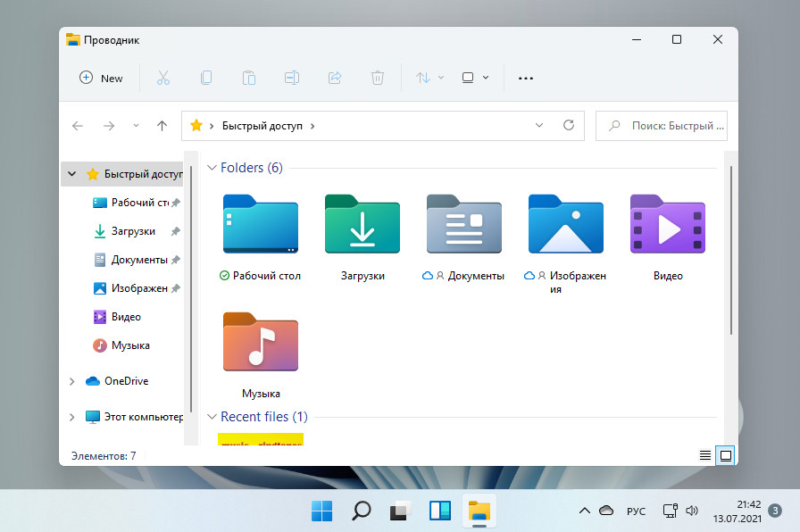Open the network tray icon
800x532 pixels.
pyautogui.click(x=670, y=511)
